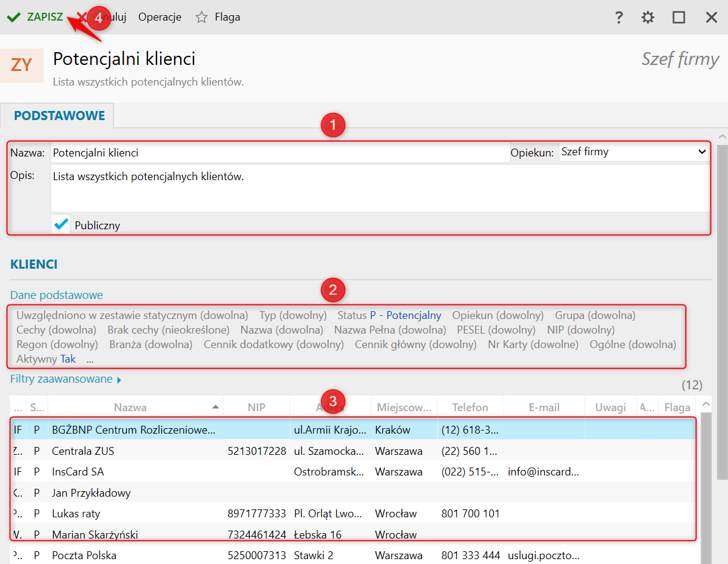Click the Flaga star icon
The image size is (728, 564).
[201, 17]
